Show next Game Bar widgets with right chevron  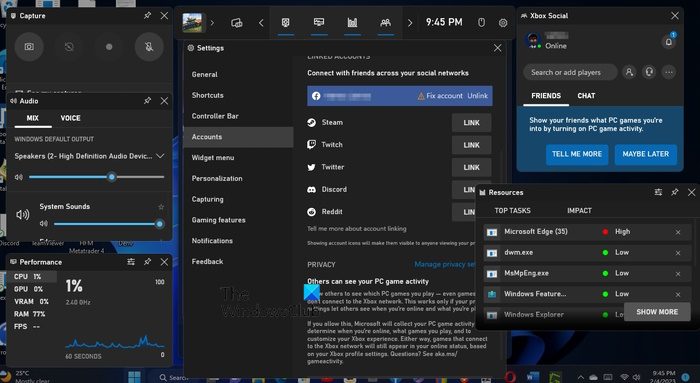click(x=410, y=22)
